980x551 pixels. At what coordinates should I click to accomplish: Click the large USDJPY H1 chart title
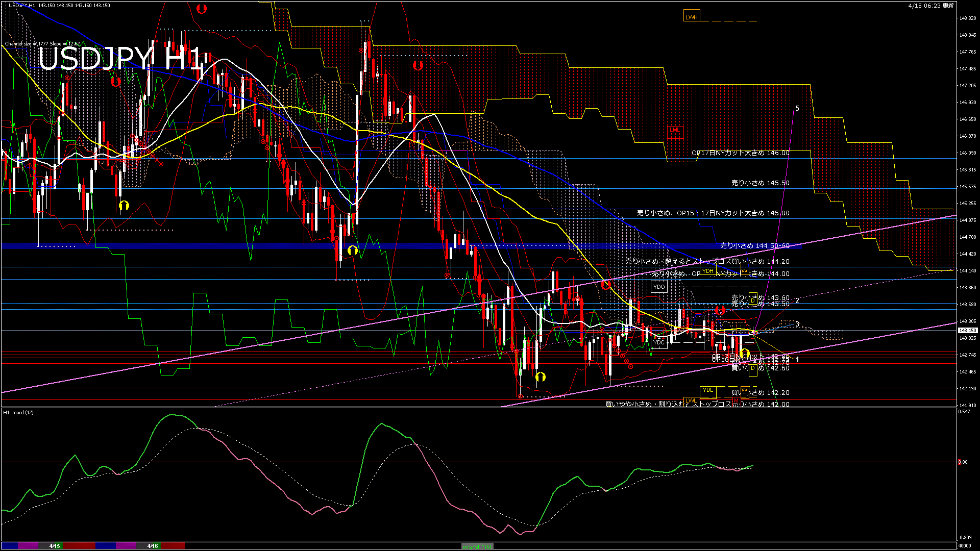119,59
